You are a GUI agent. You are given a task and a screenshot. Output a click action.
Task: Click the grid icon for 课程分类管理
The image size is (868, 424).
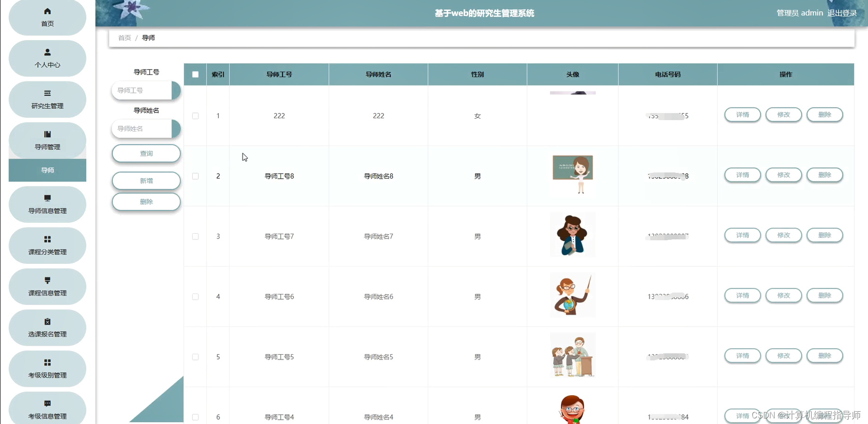[x=47, y=239]
